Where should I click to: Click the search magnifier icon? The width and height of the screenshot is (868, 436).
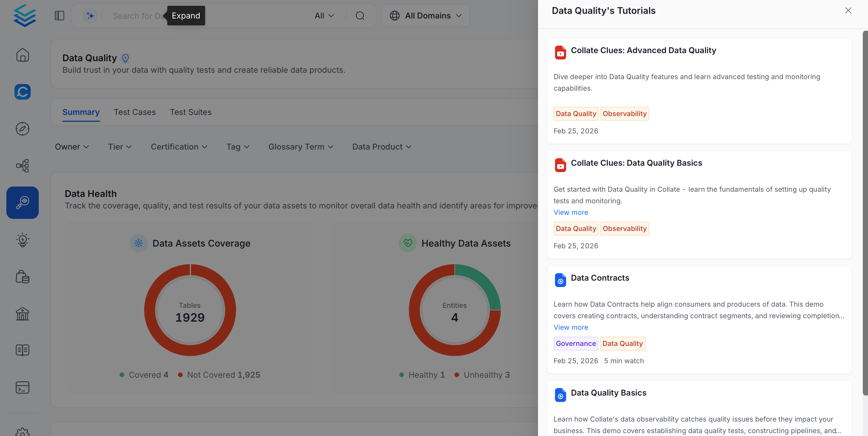point(360,16)
